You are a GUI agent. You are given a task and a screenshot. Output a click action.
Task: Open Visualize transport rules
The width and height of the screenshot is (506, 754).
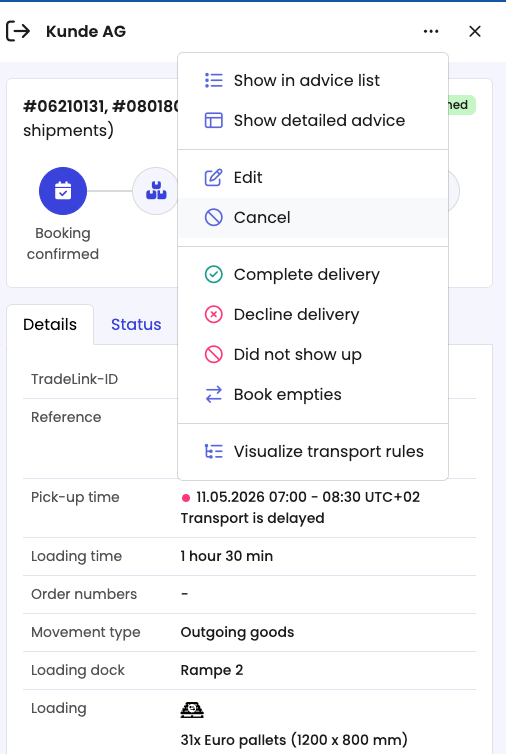[313, 452]
